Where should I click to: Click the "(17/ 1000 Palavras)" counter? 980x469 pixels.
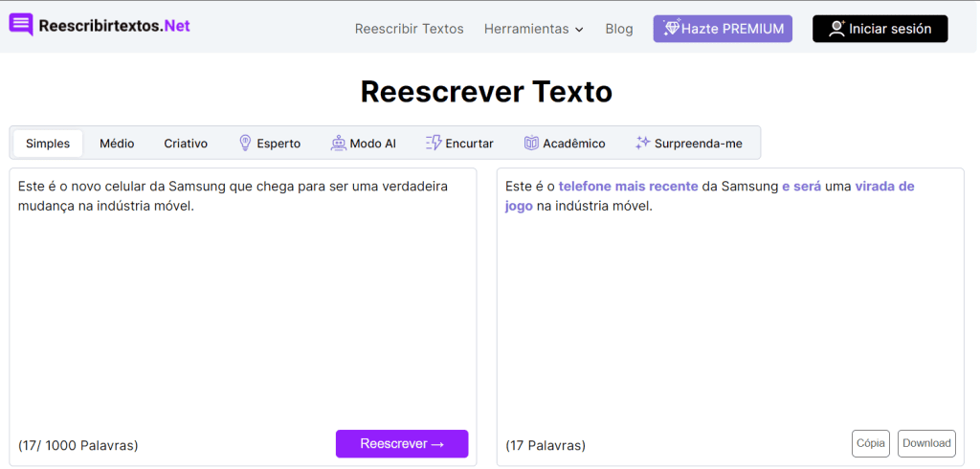(78, 446)
